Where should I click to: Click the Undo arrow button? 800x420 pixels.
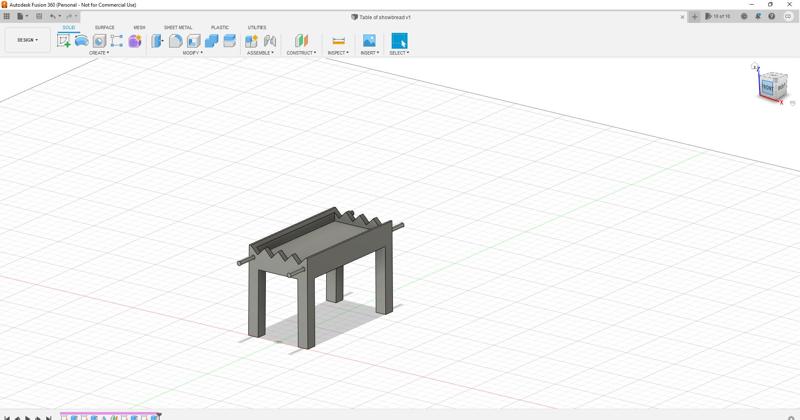click(x=53, y=16)
